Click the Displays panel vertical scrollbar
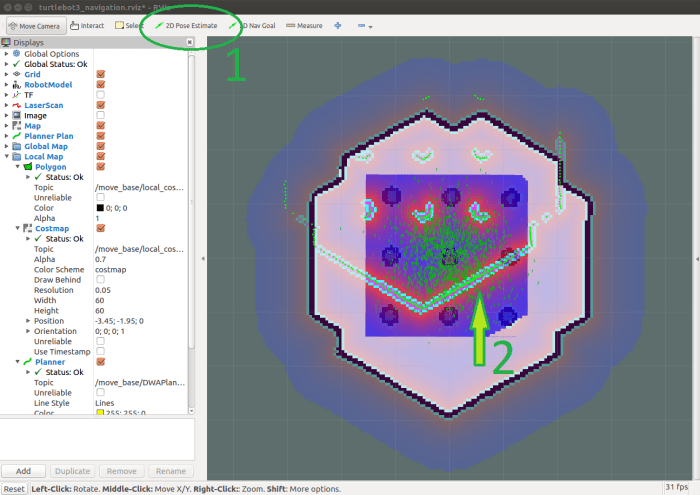 192,201
